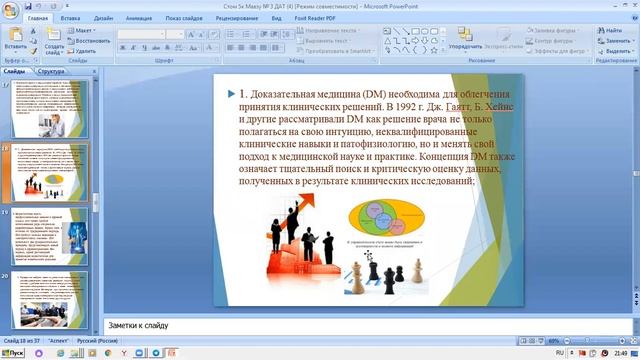Insert a text box shape
This screenshot has width=640, height=360.
(387, 31)
